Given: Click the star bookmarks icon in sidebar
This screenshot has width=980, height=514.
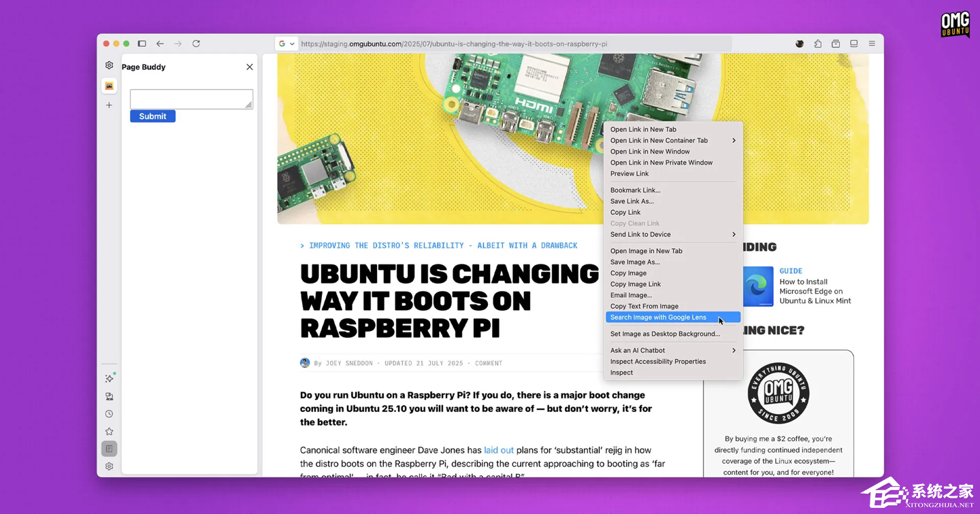Looking at the screenshot, I should tap(109, 431).
